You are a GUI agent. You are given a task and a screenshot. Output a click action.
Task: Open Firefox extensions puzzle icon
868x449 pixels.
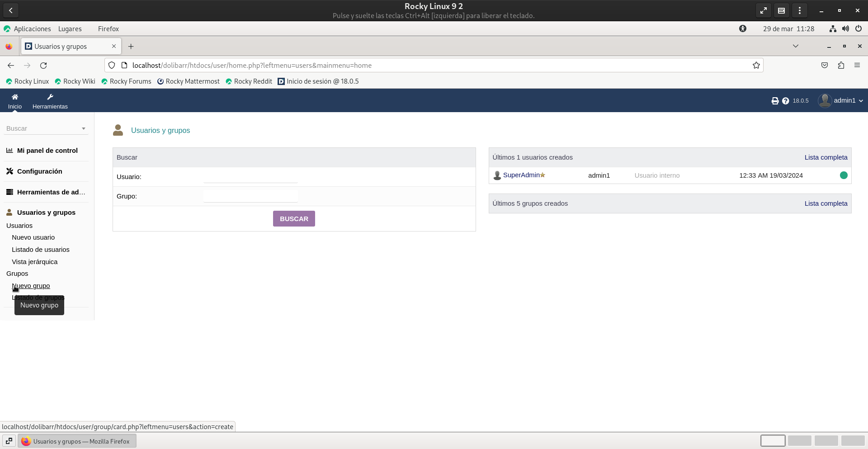tap(841, 66)
